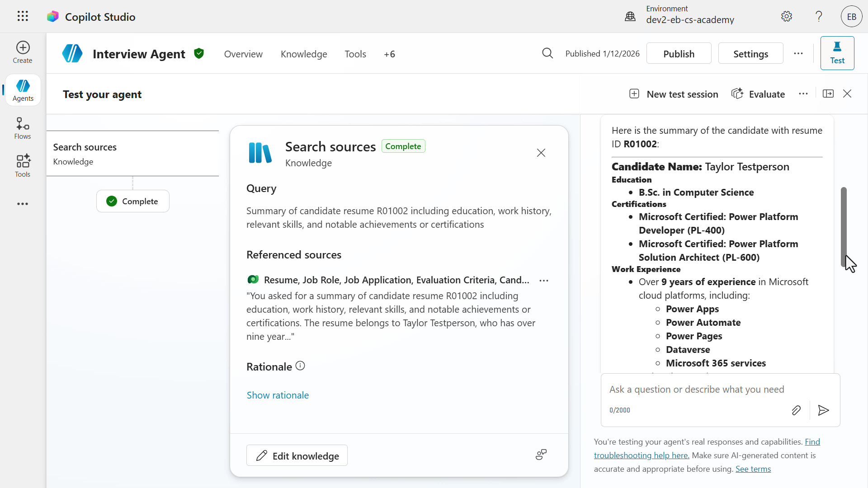The height and width of the screenshot is (488, 868).
Task: Click the attach file paperclip icon
Action: (x=796, y=410)
